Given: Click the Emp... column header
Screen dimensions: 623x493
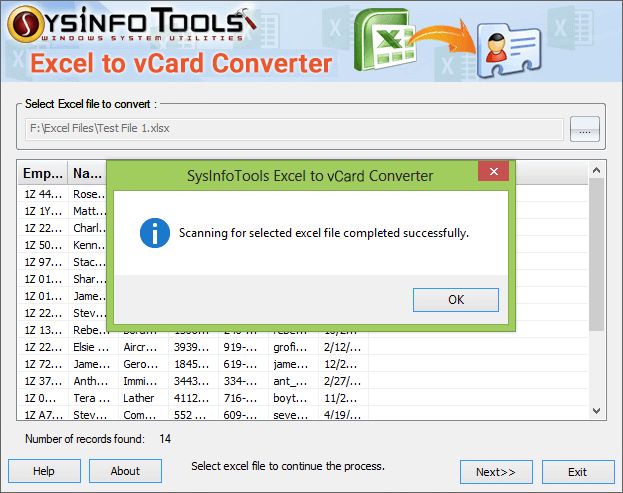Looking at the screenshot, I should pos(43,174).
